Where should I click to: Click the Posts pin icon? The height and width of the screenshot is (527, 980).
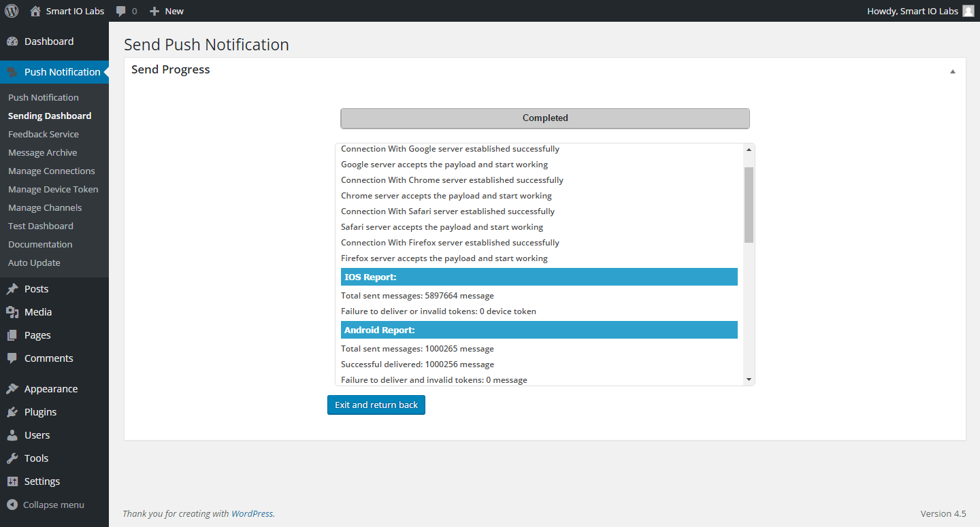click(x=12, y=289)
